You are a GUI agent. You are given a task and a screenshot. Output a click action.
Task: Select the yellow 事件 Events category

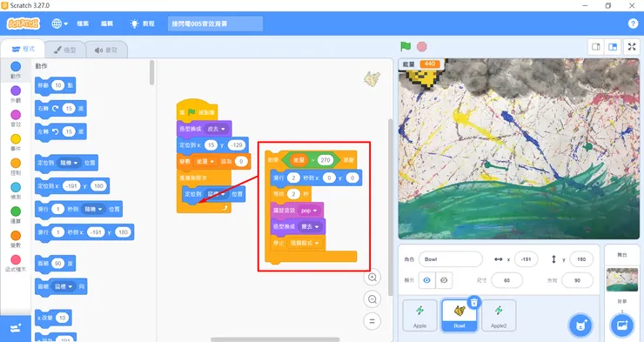click(16, 143)
